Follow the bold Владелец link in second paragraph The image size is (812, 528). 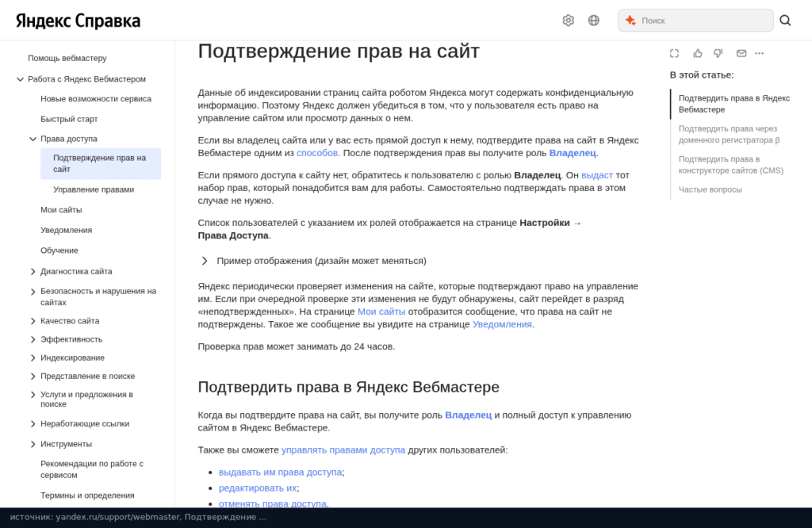tap(573, 153)
